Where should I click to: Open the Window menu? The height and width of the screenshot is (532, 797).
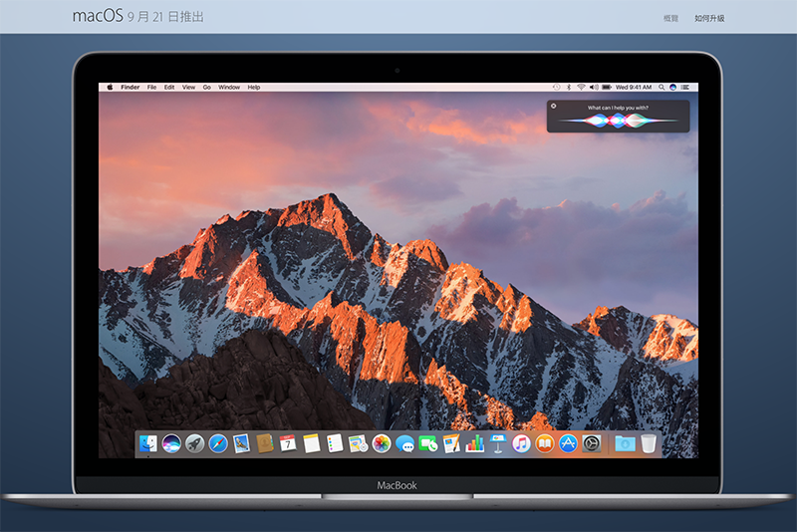[x=229, y=87]
